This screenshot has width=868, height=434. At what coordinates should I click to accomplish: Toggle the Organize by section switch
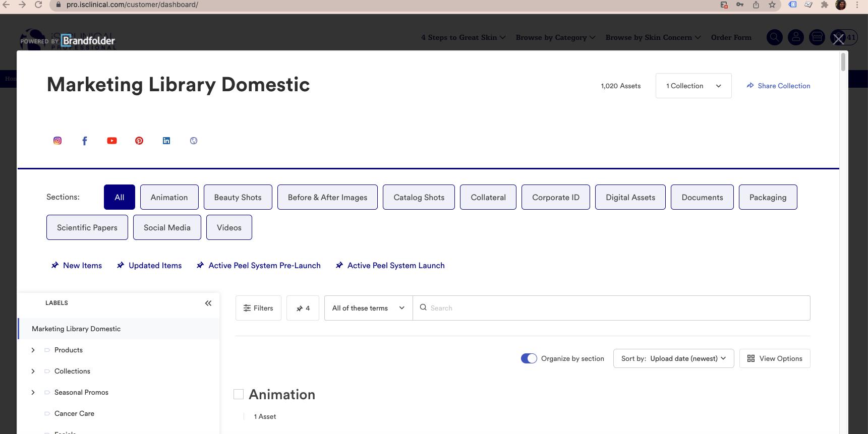point(529,358)
